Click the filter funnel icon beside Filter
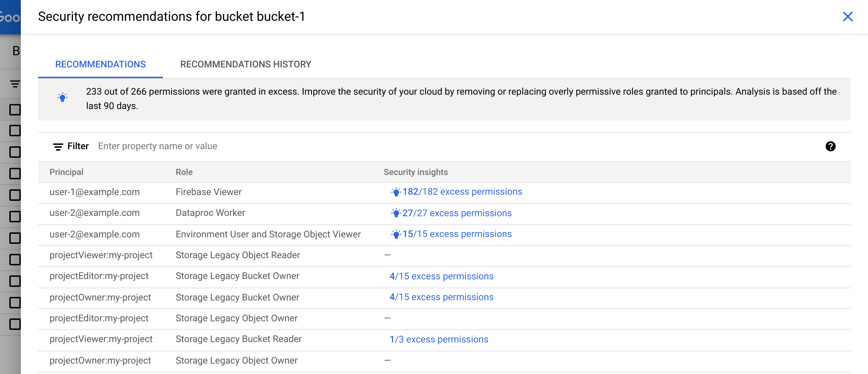 (x=58, y=146)
